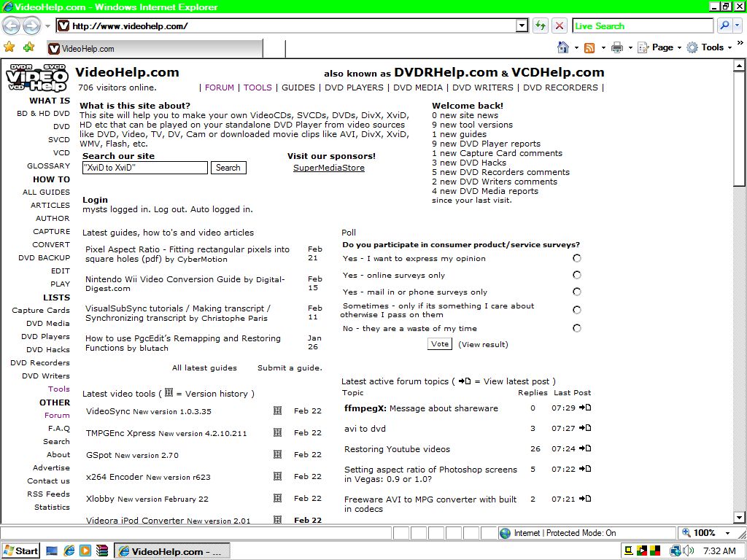Click the Refresh page icon

click(x=541, y=26)
